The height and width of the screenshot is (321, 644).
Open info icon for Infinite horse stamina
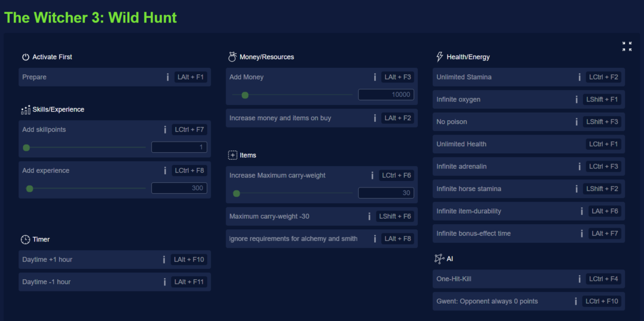click(x=577, y=189)
